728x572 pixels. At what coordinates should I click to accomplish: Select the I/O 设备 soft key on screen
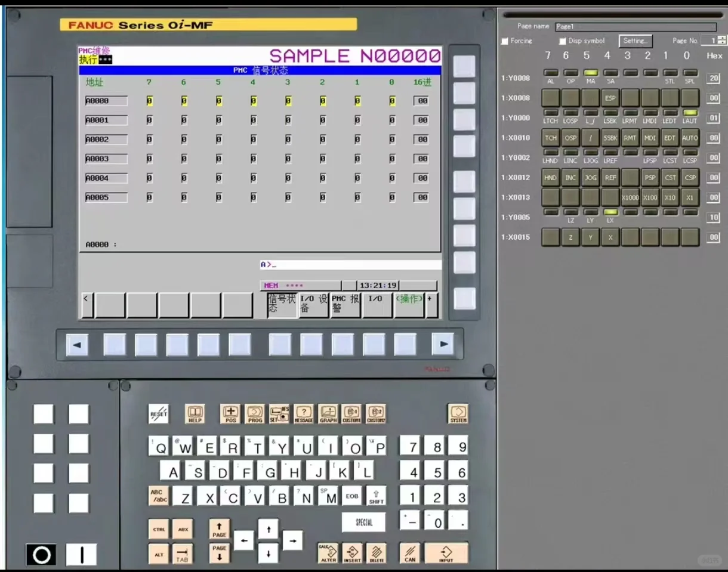coord(314,305)
